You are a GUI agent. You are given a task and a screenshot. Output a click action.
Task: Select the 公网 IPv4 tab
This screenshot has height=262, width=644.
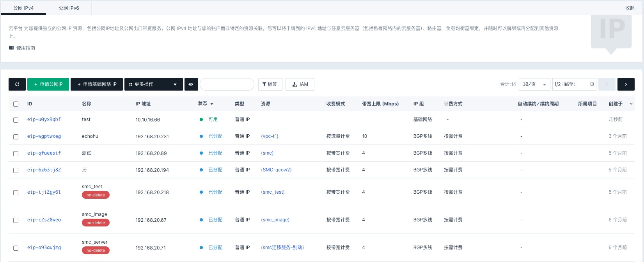[23, 8]
